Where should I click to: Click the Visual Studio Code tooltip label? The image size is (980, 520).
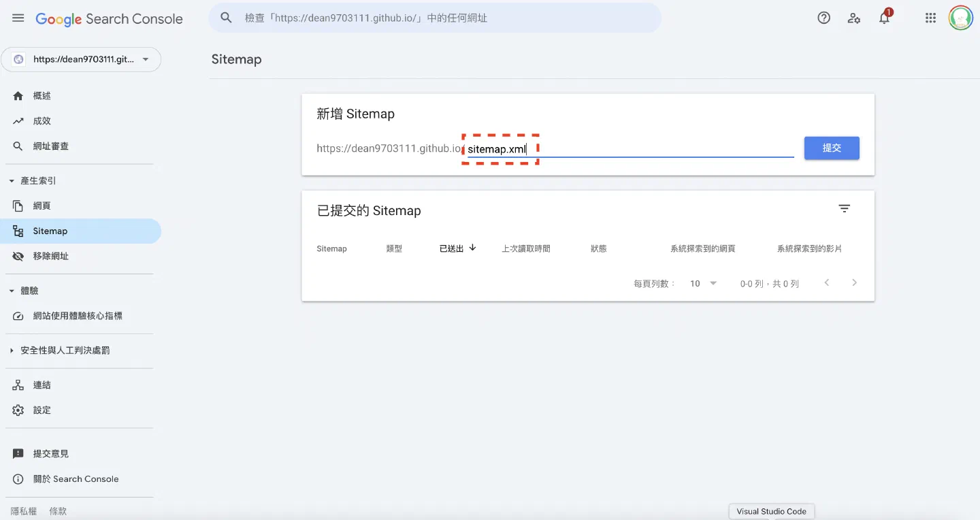pos(771,511)
